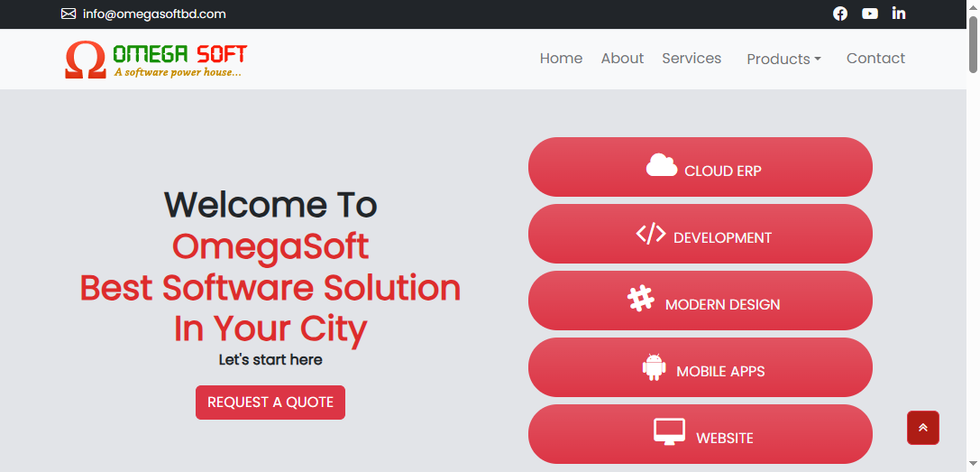Click the page vertical scrollbar thumb
980x472 pixels.
(x=973, y=44)
